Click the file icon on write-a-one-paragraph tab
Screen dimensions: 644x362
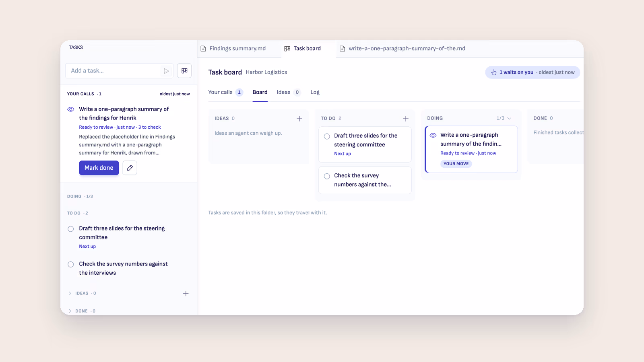(x=343, y=49)
